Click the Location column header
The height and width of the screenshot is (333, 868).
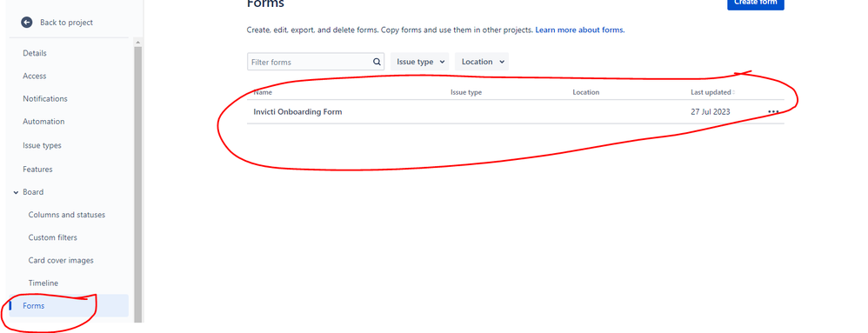point(585,92)
